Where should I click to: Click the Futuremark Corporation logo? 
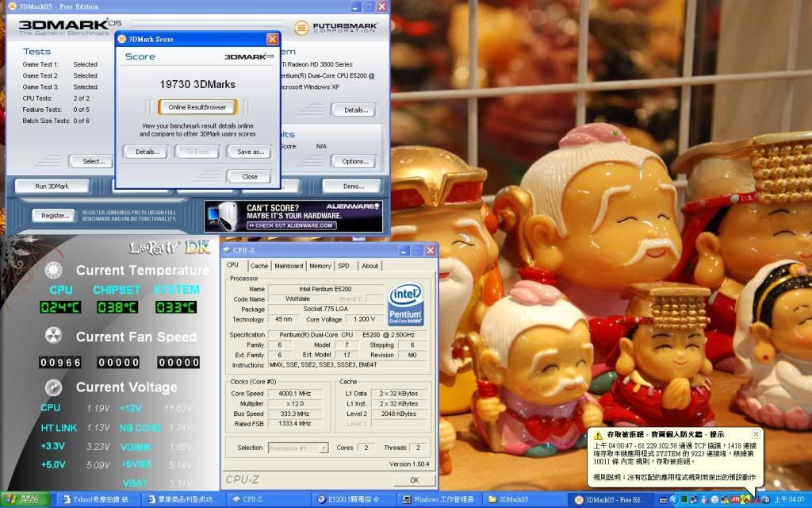tap(335, 28)
